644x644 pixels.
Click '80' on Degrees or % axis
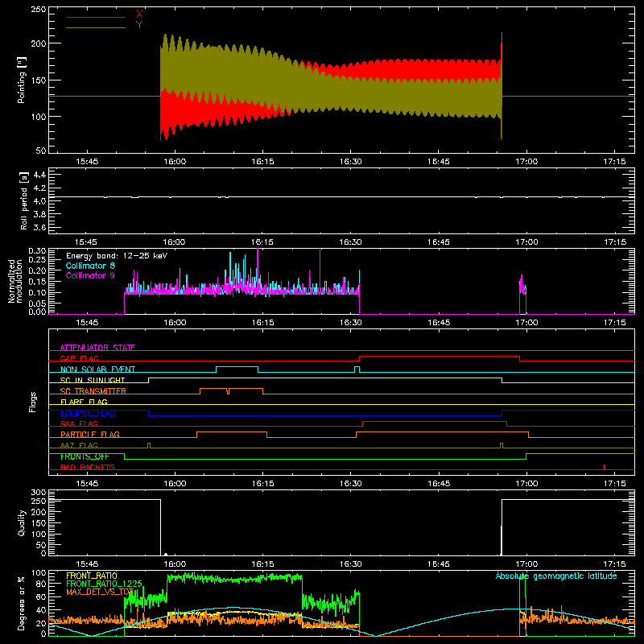point(41,584)
